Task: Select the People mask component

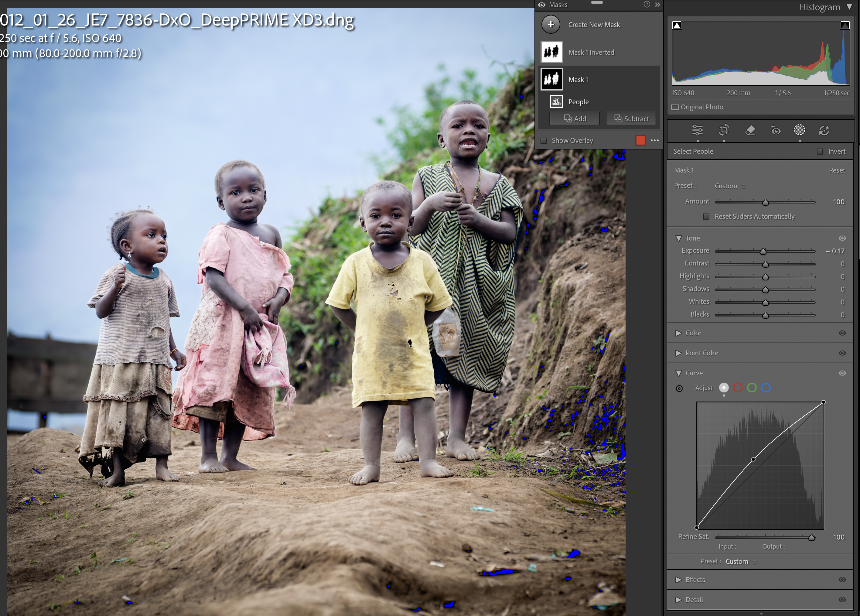Action: [x=578, y=102]
